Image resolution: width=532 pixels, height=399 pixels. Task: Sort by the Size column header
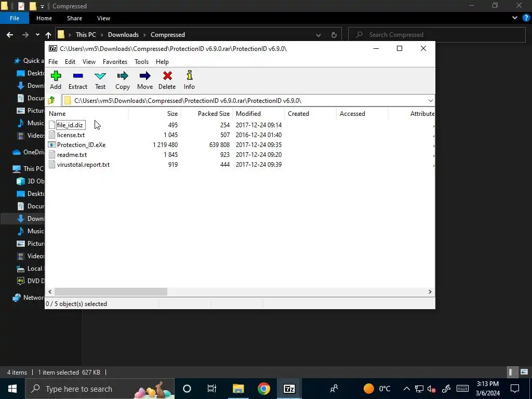click(x=155, y=114)
